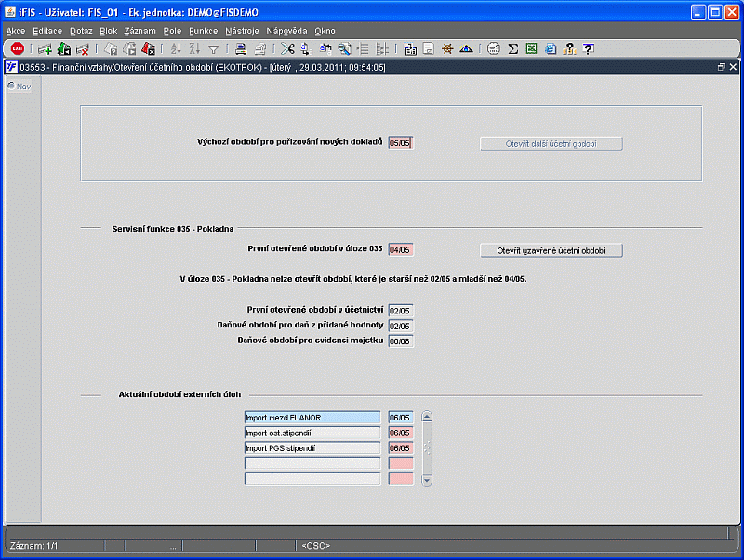Click the add new record icon
744x560 pixels.
(45, 48)
